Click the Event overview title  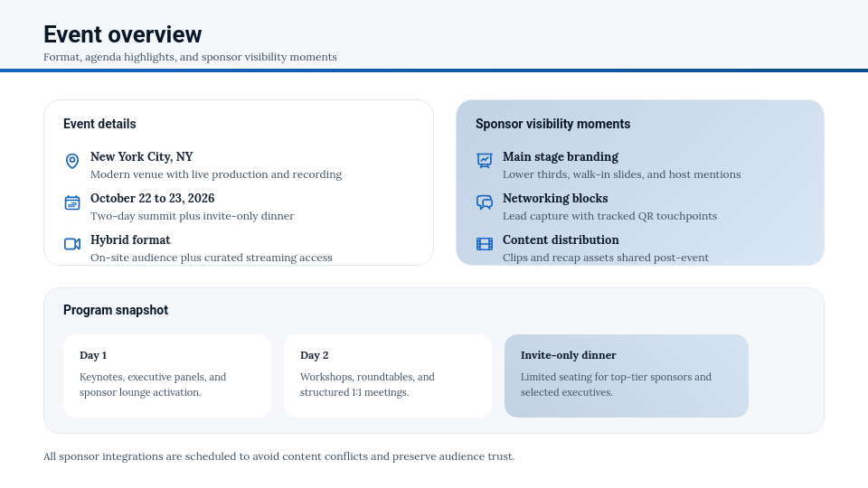[123, 34]
